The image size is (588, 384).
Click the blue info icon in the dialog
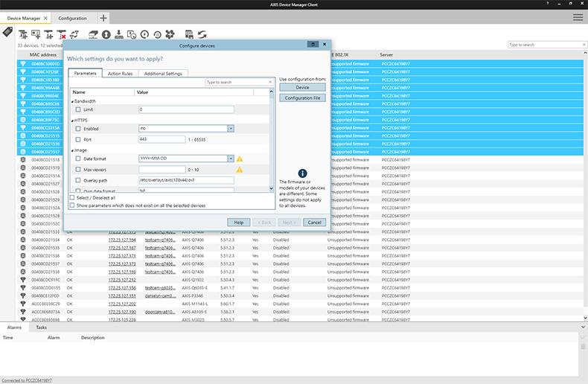(x=302, y=173)
